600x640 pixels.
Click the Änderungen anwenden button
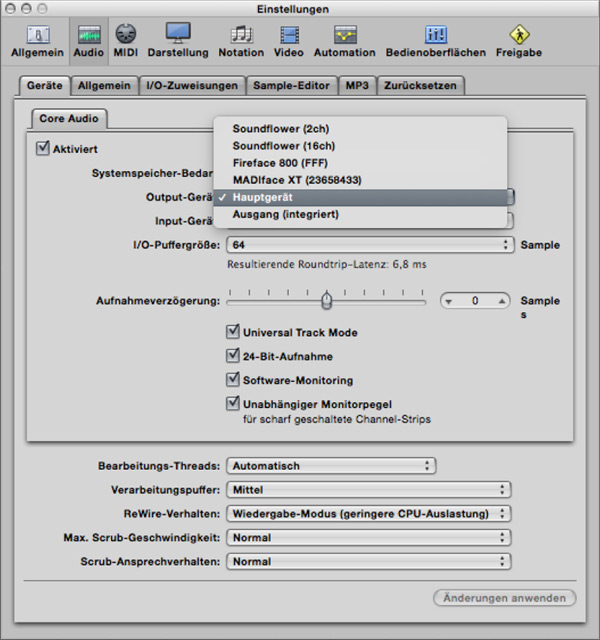pos(504,598)
